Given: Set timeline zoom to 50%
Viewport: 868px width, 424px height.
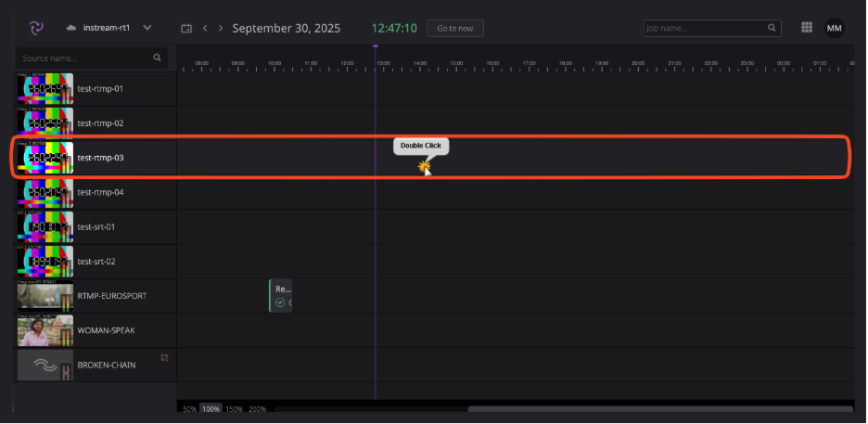Looking at the screenshot, I should 190,409.
